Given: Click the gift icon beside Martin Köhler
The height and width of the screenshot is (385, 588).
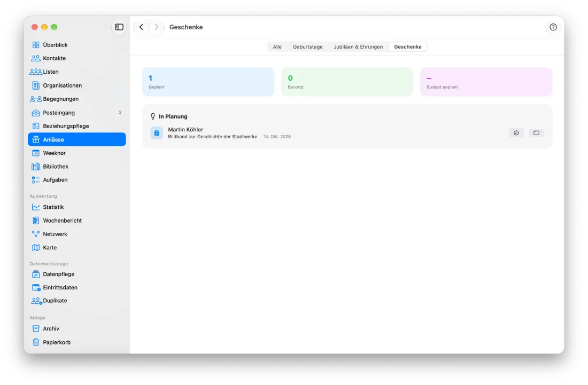Looking at the screenshot, I should tap(157, 133).
